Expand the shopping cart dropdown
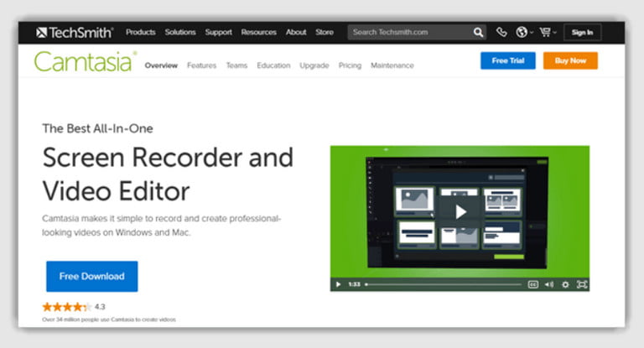Viewport: 644px width, 348px height. pos(548,33)
